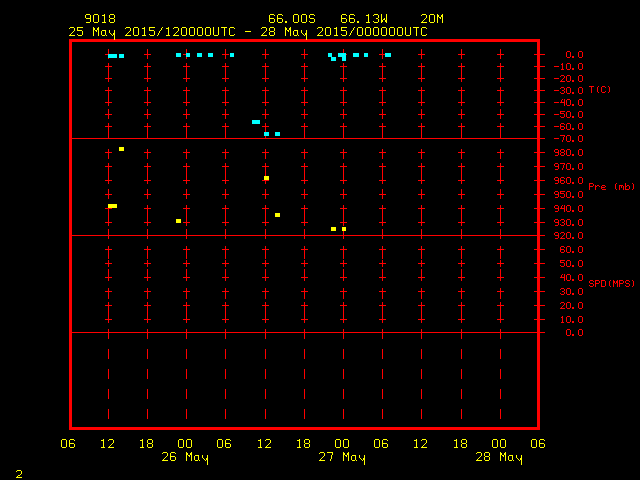The image size is (640, 480).
Task: Click the date range title line
Action: (248, 31)
